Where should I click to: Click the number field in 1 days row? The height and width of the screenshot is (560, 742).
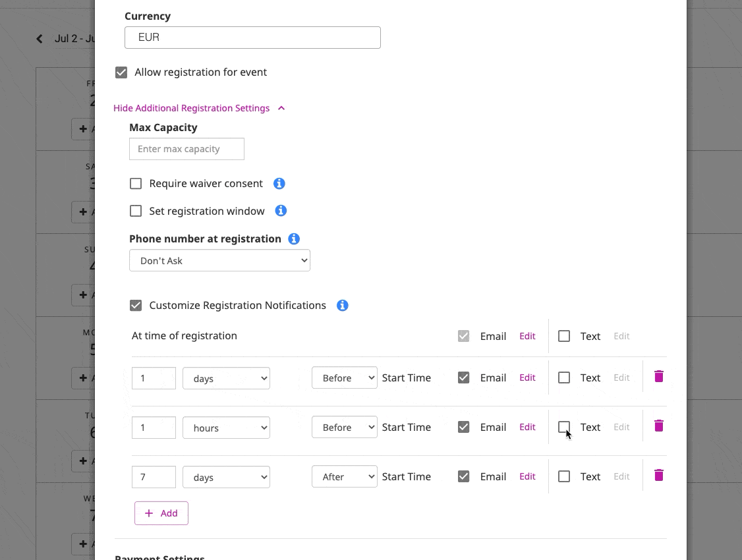point(154,378)
